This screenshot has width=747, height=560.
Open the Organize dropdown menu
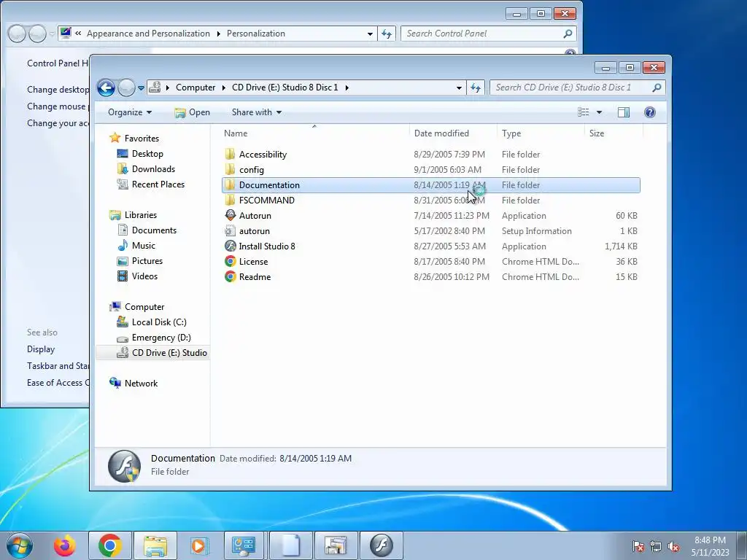click(130, 112)
